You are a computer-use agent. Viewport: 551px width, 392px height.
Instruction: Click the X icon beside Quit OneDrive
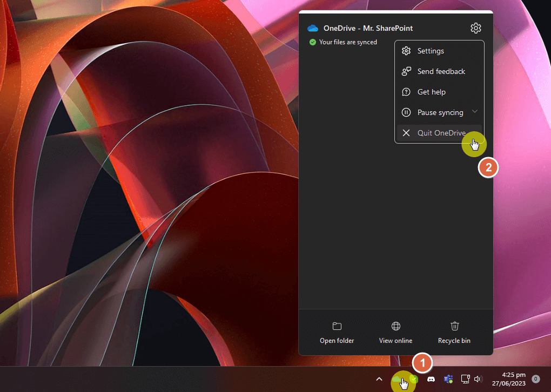point(406,133)
